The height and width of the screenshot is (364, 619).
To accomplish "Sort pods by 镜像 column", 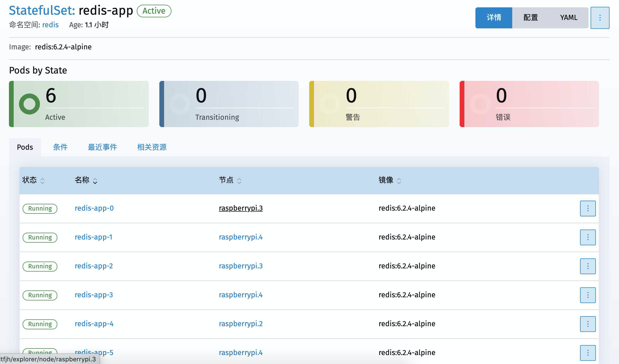I will [389, 180].
